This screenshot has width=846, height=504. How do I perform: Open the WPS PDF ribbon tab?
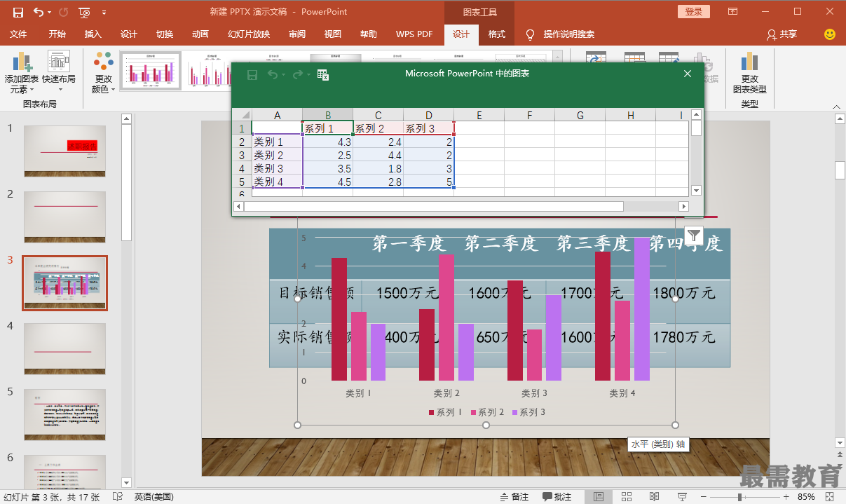[414, 34]
